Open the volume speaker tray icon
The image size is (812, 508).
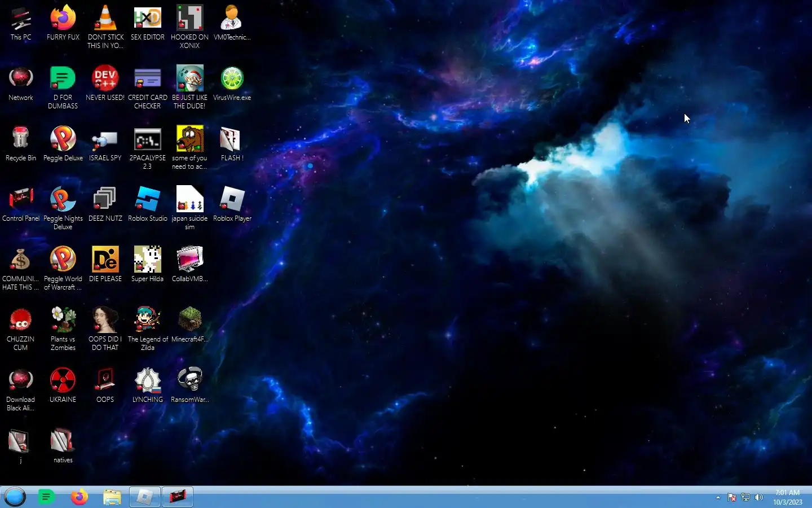(759, 497)
